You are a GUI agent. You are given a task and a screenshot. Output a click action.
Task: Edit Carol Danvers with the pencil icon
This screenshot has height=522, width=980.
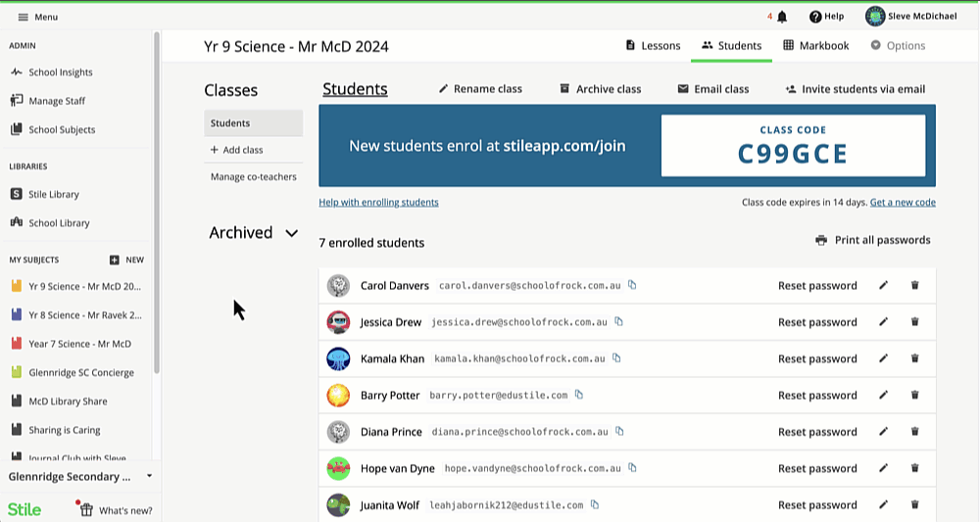tap(883, 285)
